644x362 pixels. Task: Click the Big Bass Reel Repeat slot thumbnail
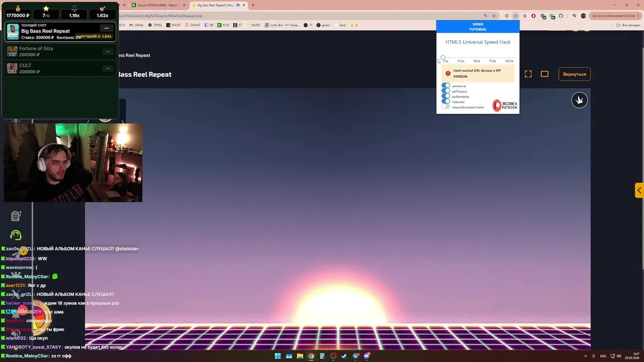(13, 32)
